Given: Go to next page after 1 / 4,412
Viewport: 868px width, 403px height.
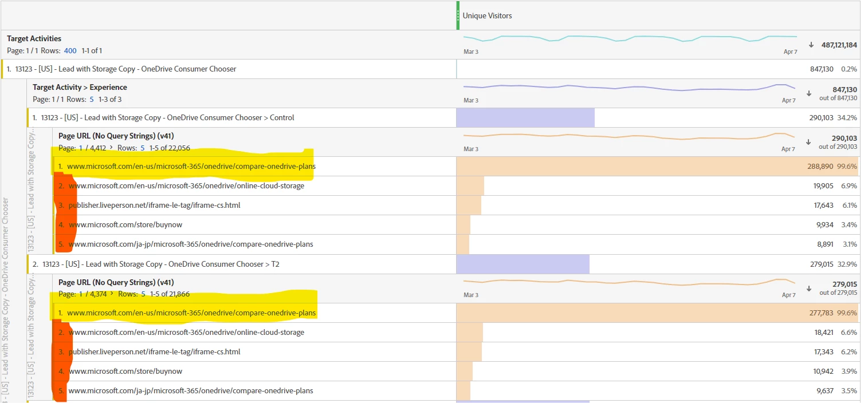Looking at the screenshot, I should click(112, 148).
